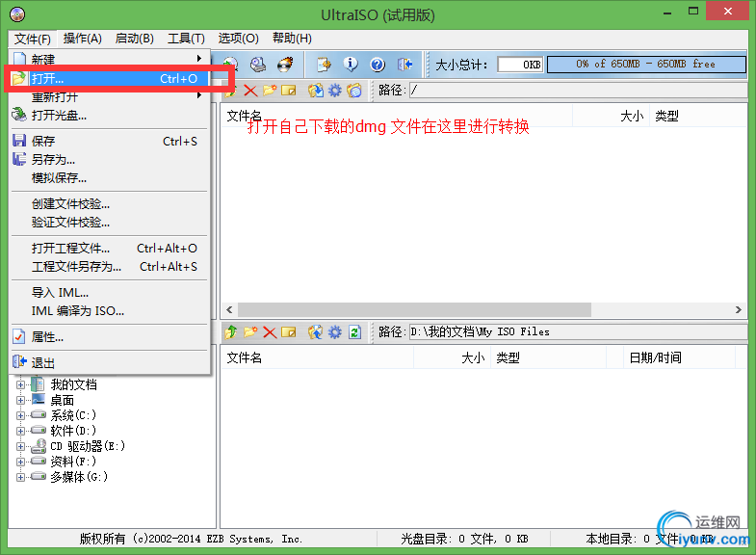The height and width of the screenshot is (555, 756).
Task: Click the local path field D:\我的文档\My ISO Files
Action: (x=578, y=331)
